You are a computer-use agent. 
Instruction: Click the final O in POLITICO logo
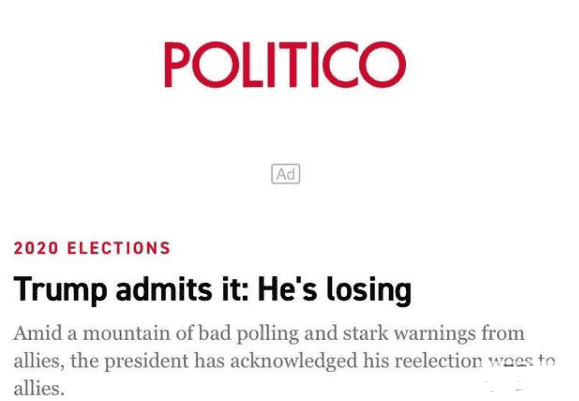pos(382,65)
